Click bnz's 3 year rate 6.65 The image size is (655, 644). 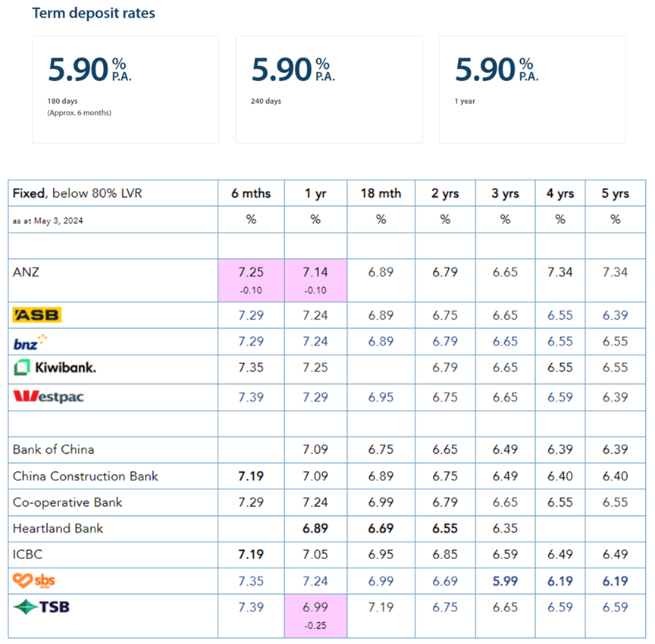pyautogui.click(x=506, y=342)
